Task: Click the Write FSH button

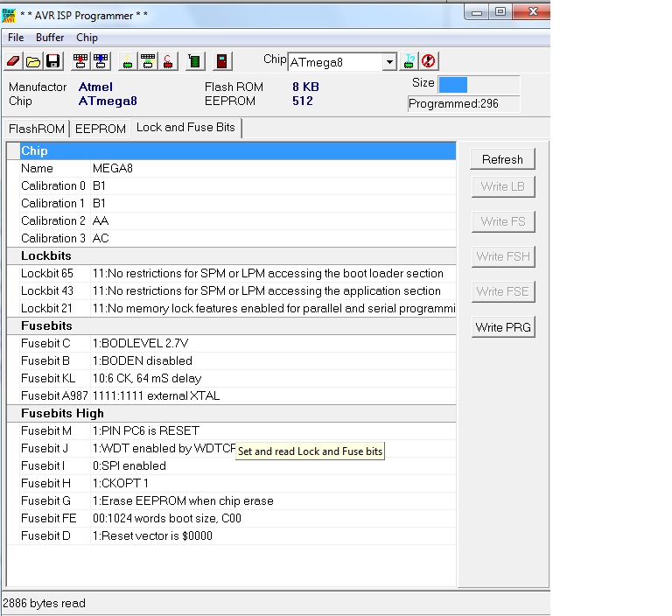Action: [503, 256]
